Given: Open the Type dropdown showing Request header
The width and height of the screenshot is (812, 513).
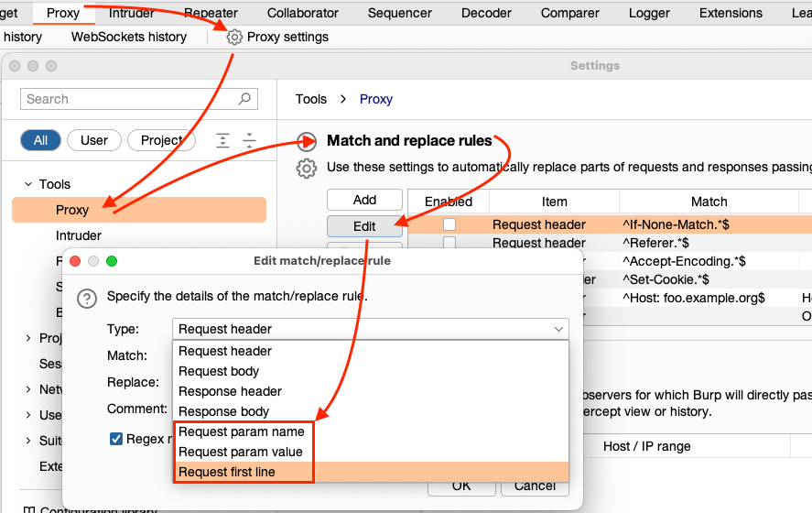Looking at the screenshot, I should [370, 329].
